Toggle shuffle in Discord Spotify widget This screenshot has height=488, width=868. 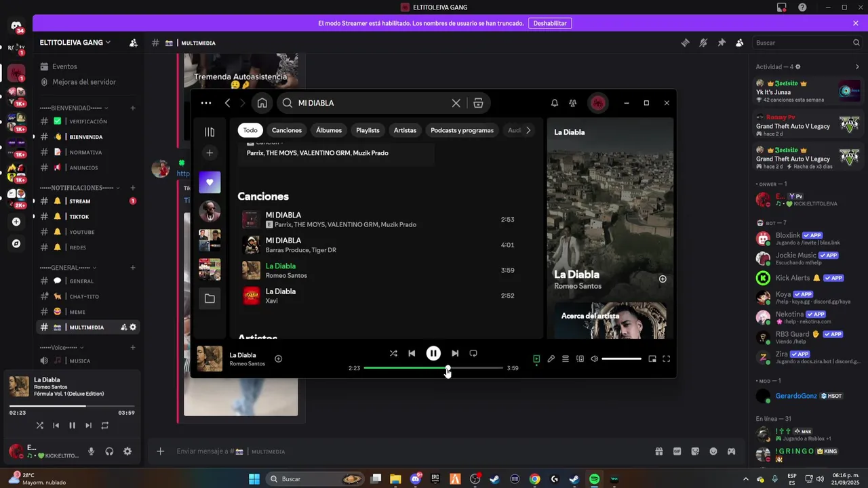click(x=39, y=426)
